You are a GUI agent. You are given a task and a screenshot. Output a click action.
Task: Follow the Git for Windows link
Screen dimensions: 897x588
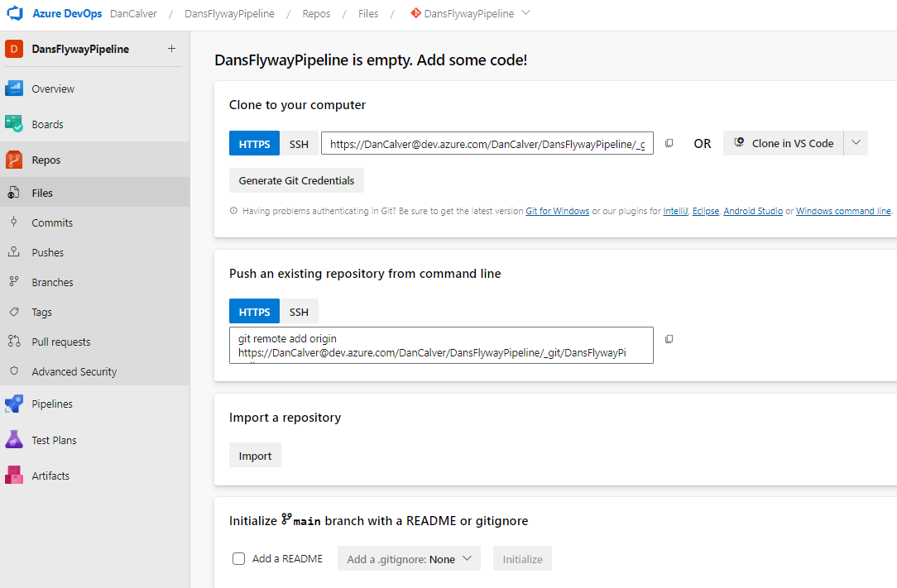click(557, 212)
